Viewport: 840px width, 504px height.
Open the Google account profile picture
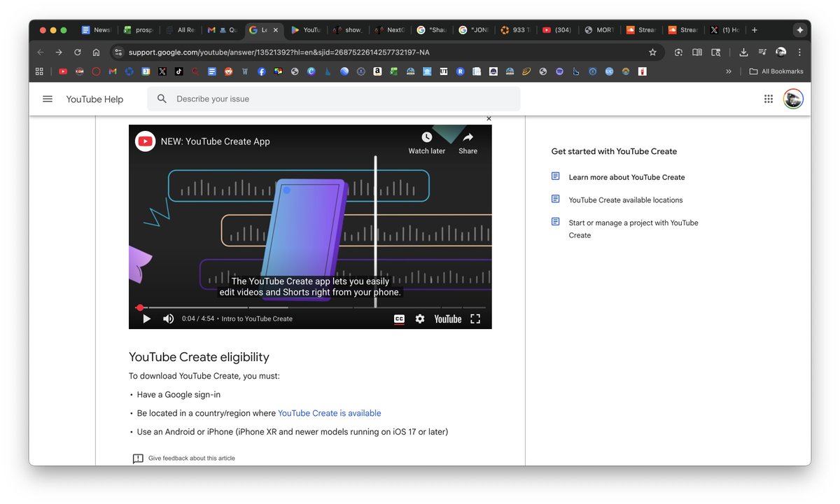[x=793, y=99]
